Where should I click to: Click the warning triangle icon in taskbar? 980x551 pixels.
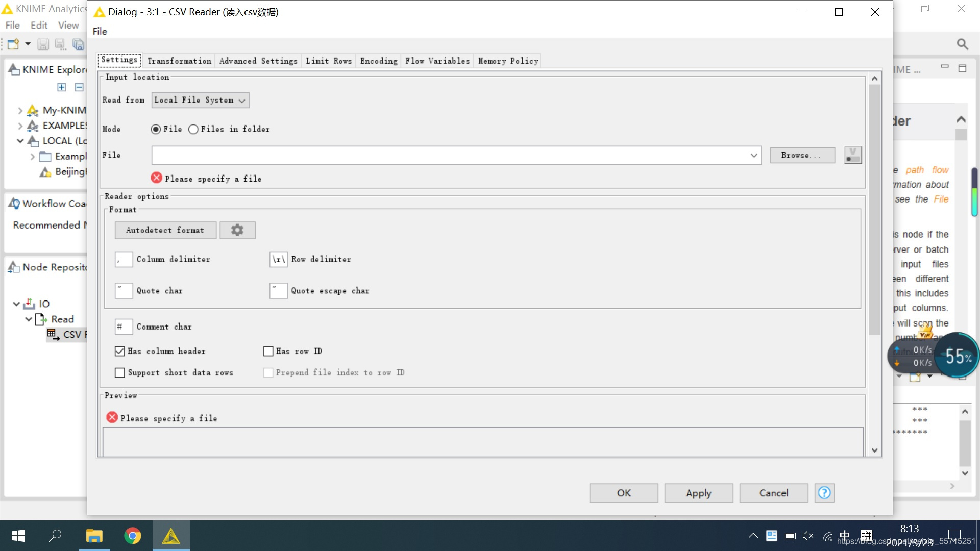coord(171,536)
